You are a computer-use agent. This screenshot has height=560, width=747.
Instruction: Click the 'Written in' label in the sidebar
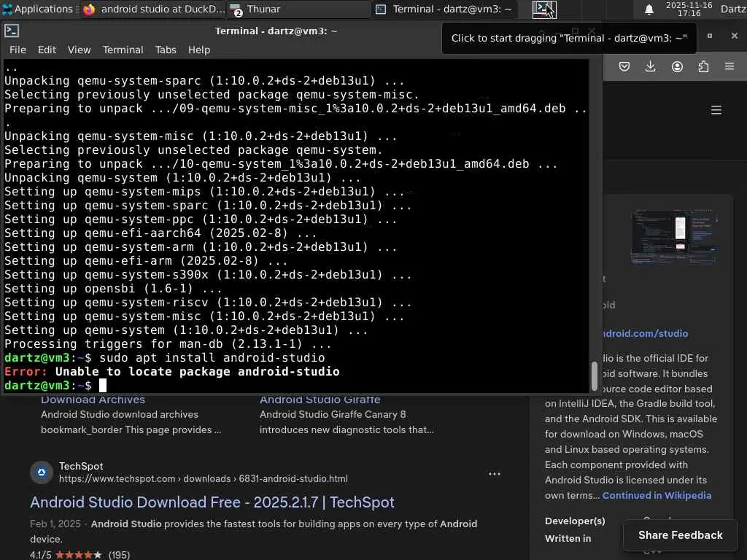[x=568, y=538]
